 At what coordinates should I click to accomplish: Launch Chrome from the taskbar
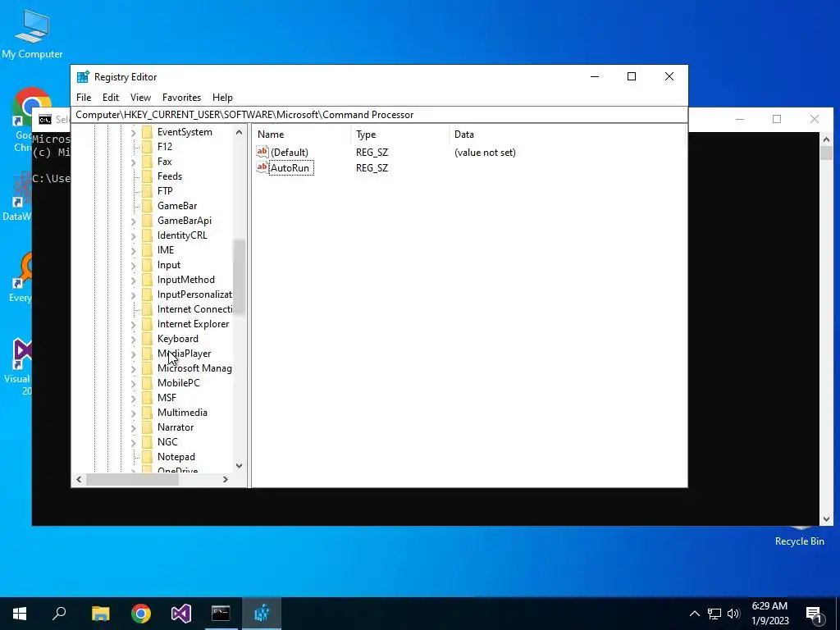click(x=141, y=614)
